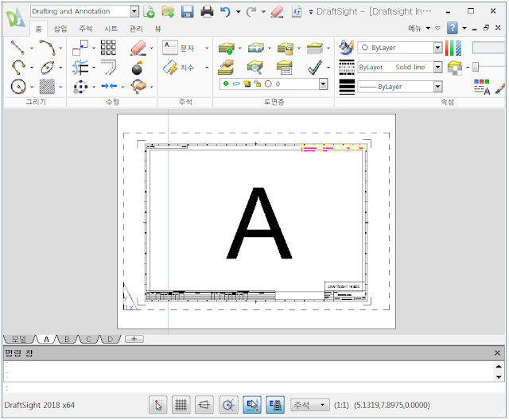The image size is (509, 420).
Task: Click the Help question mark button
Action: (453, 28)
